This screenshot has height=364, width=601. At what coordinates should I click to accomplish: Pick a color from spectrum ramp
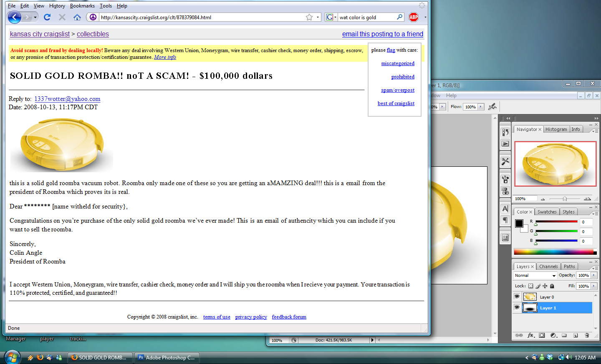(x=555, y=252)
